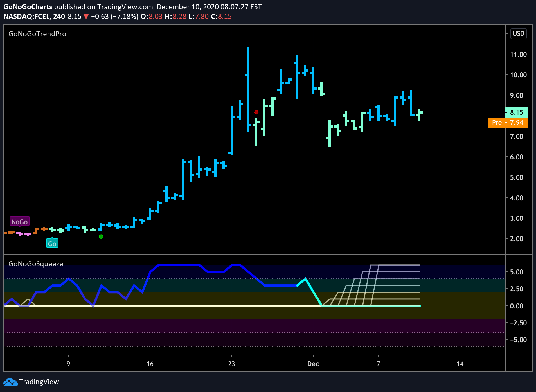This screenshot has width=536, height=392.
Task: Click the H:8.28 high value in header
Action: click(176, 17)
